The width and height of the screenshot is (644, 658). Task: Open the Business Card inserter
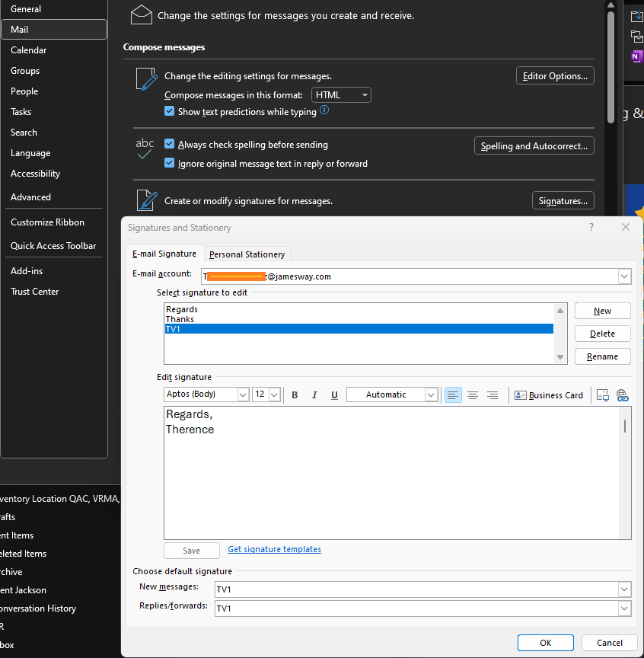(x=549, y=394)
